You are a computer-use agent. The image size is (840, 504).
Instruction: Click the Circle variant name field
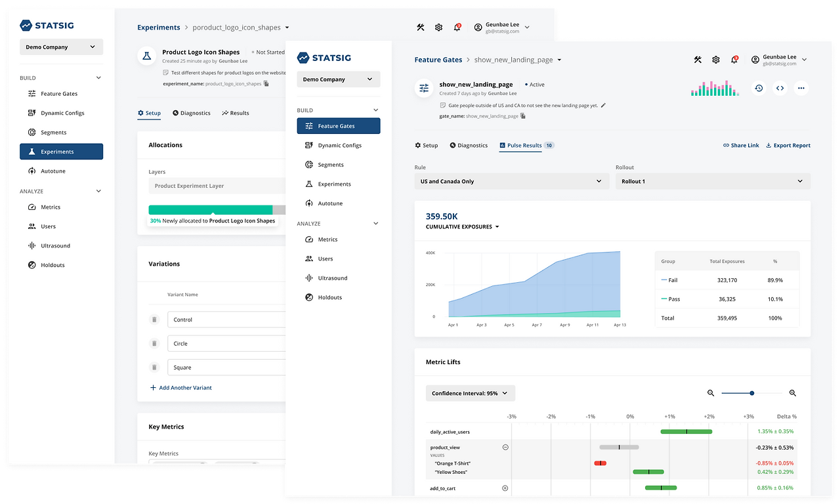(x=226, y=343)
